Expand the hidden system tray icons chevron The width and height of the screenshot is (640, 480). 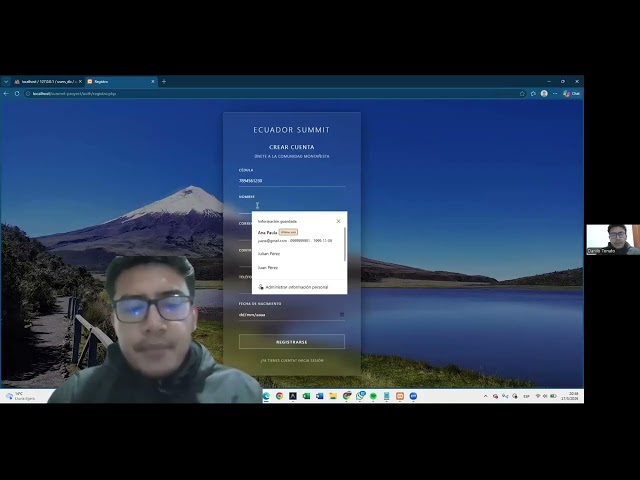point(485,396)
